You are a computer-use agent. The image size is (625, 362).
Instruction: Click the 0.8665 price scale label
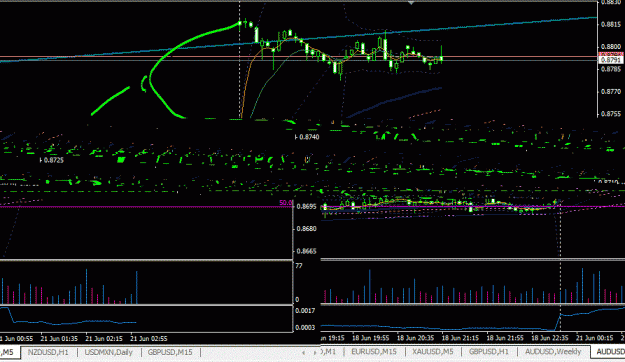tap(307, 251)
